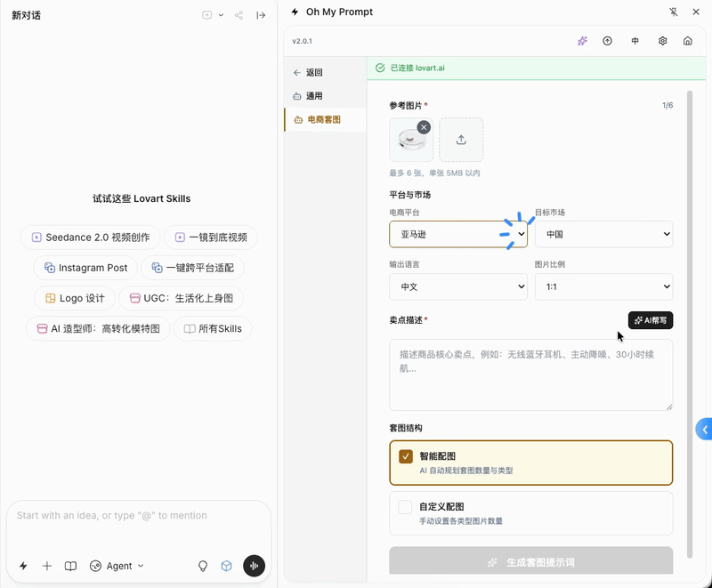The height and width of the screenshot is (588, 712).
Task: Launch 一镜到底视频 skill
Action: coord(211,238)
